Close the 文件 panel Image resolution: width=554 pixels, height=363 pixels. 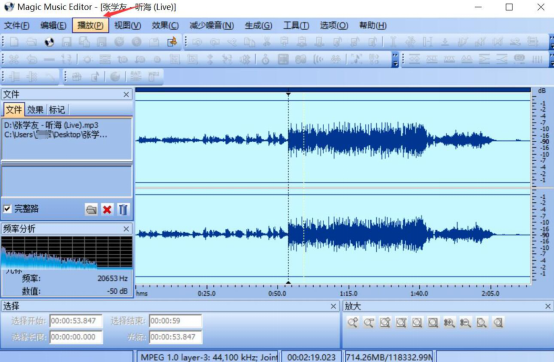click(126, 94)
